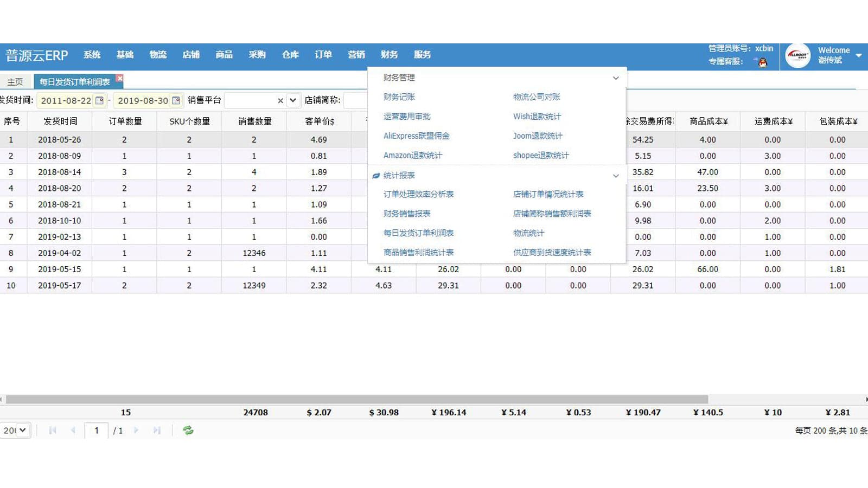Open the Welcome user dropdown
The height and width of the screenshot is (488, 868).
(859, 55)
